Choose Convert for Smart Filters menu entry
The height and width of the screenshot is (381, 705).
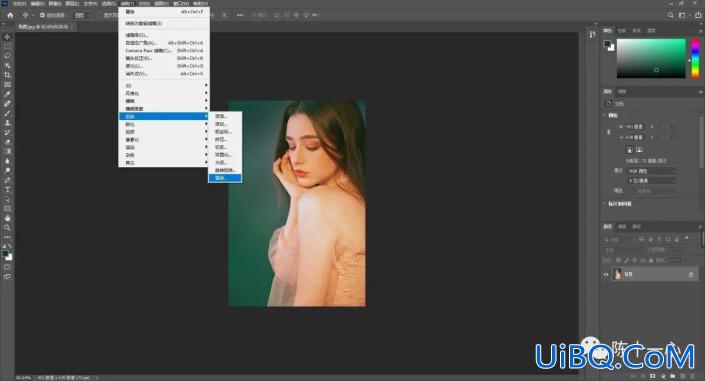164,23
